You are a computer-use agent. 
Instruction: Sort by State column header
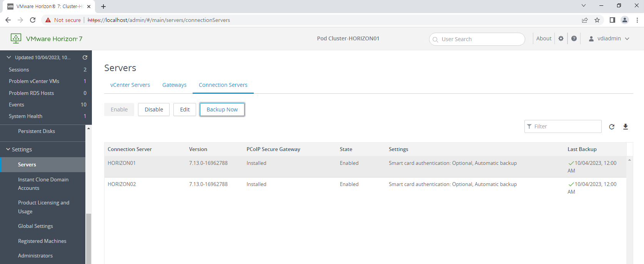click(x=346, y=149)
